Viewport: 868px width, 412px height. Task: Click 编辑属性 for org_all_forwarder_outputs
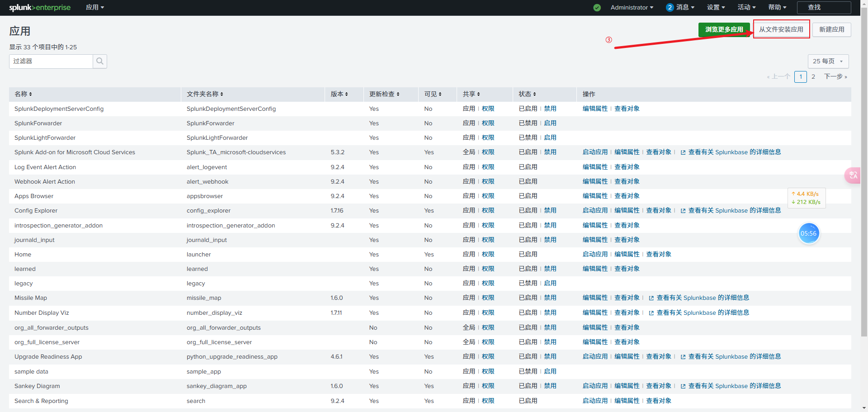tap(595, 328)
